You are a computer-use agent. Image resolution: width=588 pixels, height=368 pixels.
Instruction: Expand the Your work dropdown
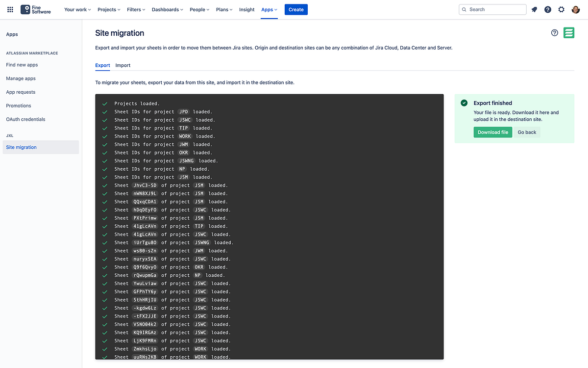(77, 9)
